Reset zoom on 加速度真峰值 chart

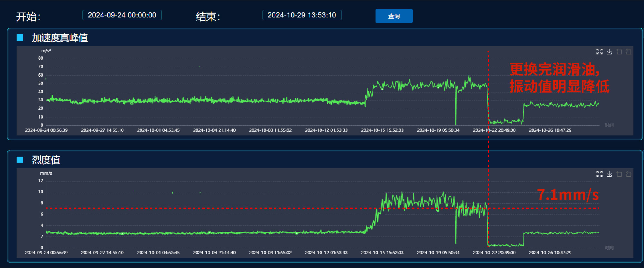point(629,52)
